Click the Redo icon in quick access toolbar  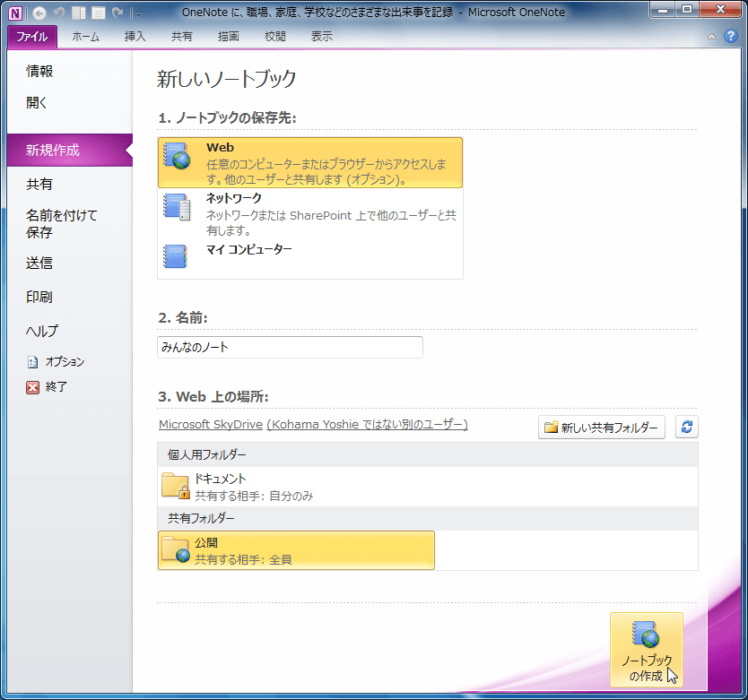pos(117,13)
